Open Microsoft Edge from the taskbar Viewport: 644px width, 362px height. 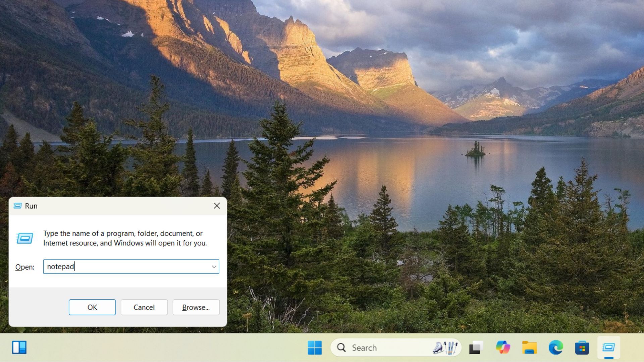[x=556, y=348]
